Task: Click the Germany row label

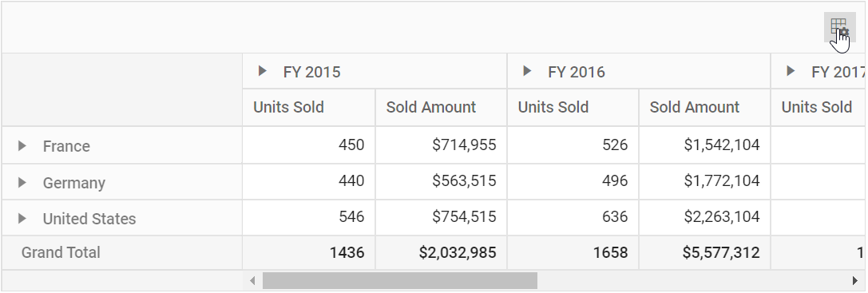Action: pyautogui.click(x=74, y=183)
